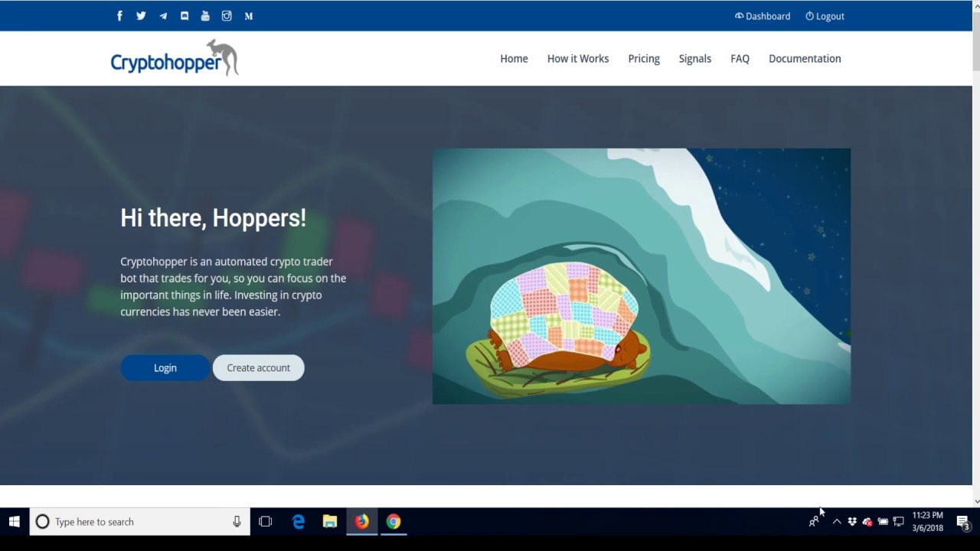Open the Home menu item
This screenshot has height=551, width=980.
[x=514, y=58]
